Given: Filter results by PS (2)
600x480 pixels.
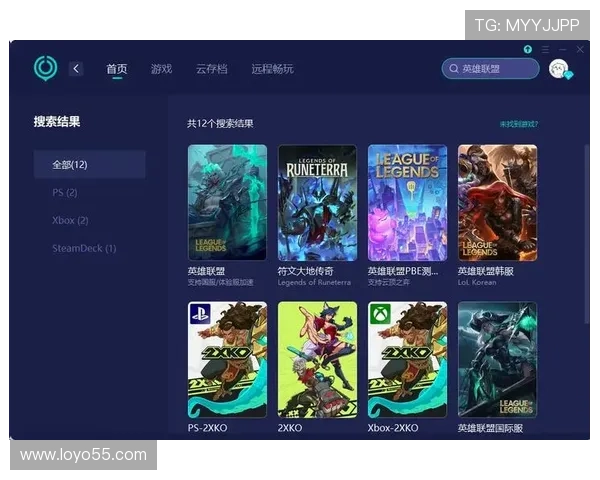Looking at the screenshot, I should pos(65,193).
